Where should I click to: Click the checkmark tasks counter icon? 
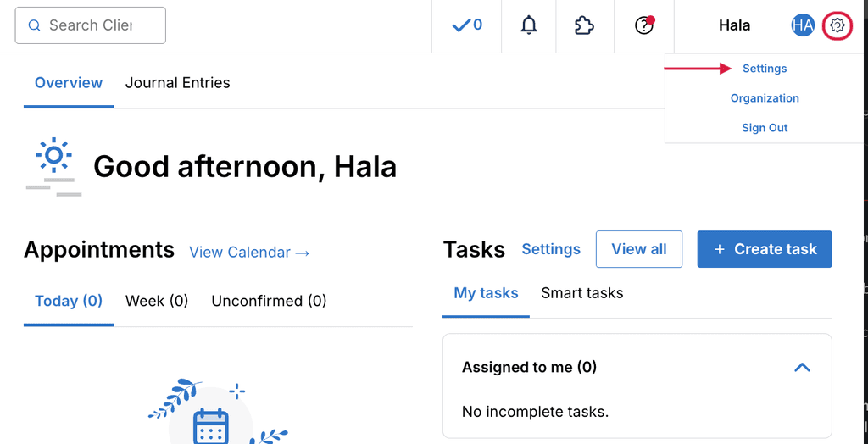click(x=467, y=25)
